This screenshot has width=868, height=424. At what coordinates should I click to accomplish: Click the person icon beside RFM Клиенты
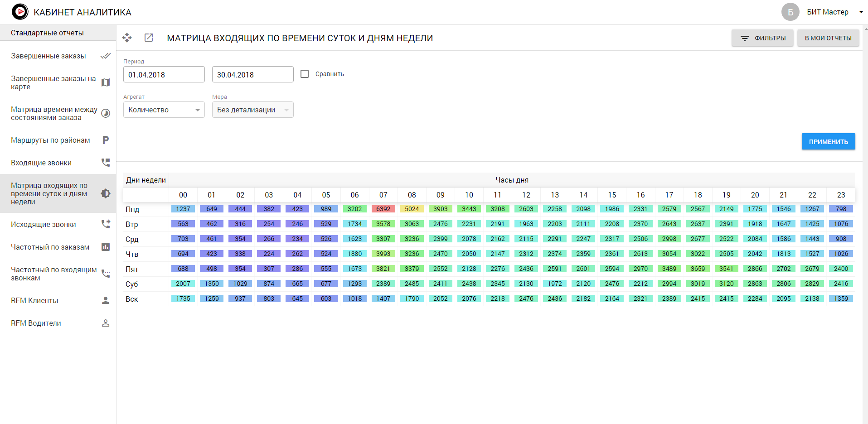(x=106, y=300)
